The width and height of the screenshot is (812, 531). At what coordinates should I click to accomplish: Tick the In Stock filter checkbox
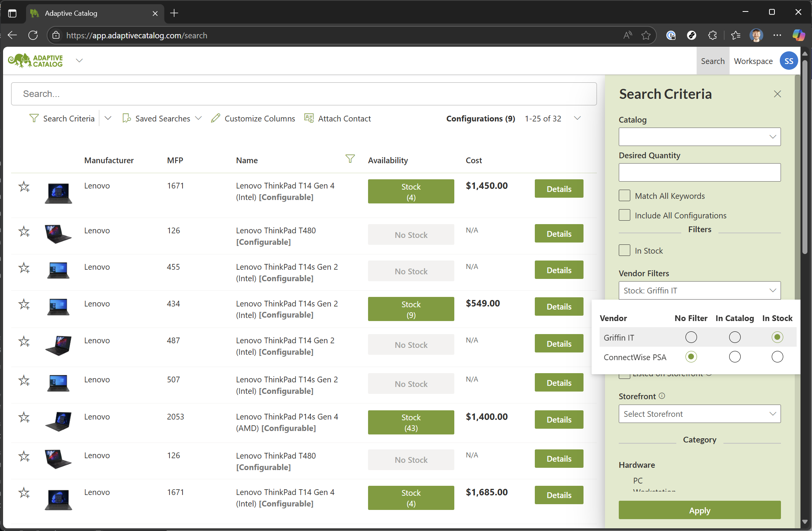pyautogui.click(x=625, y=251)
